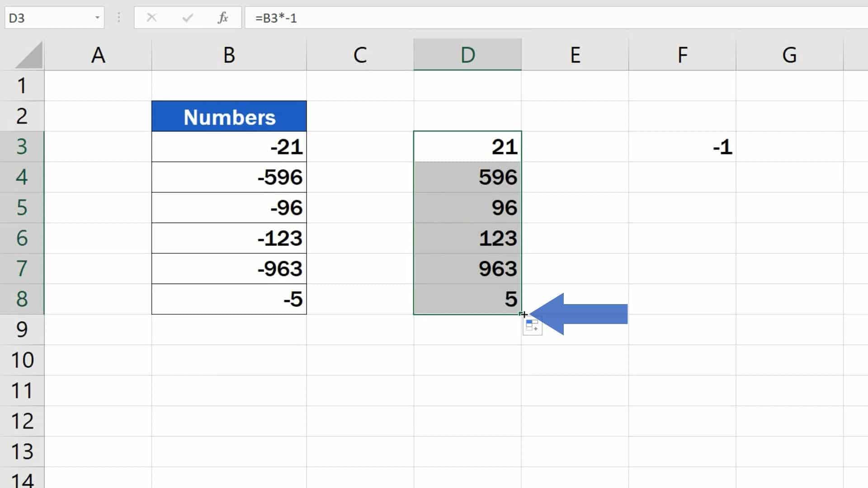
Task: Click the column B header
Action: [229, 54]
